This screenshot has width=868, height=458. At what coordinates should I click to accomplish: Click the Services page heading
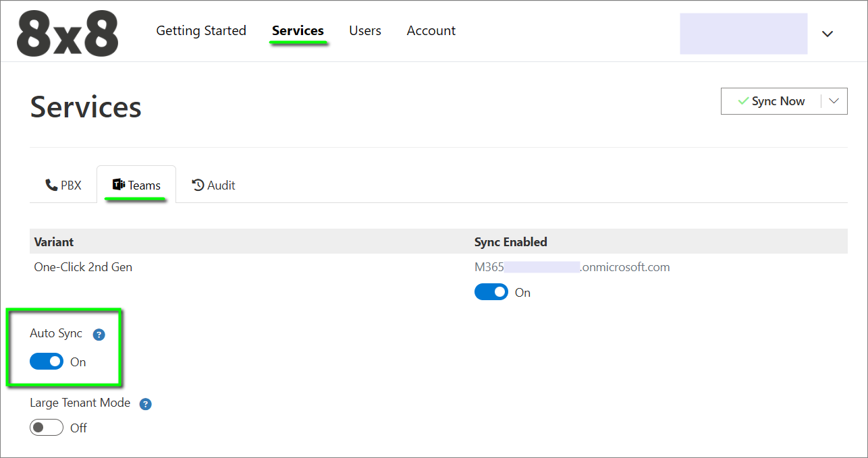click(x=86, y=107)
